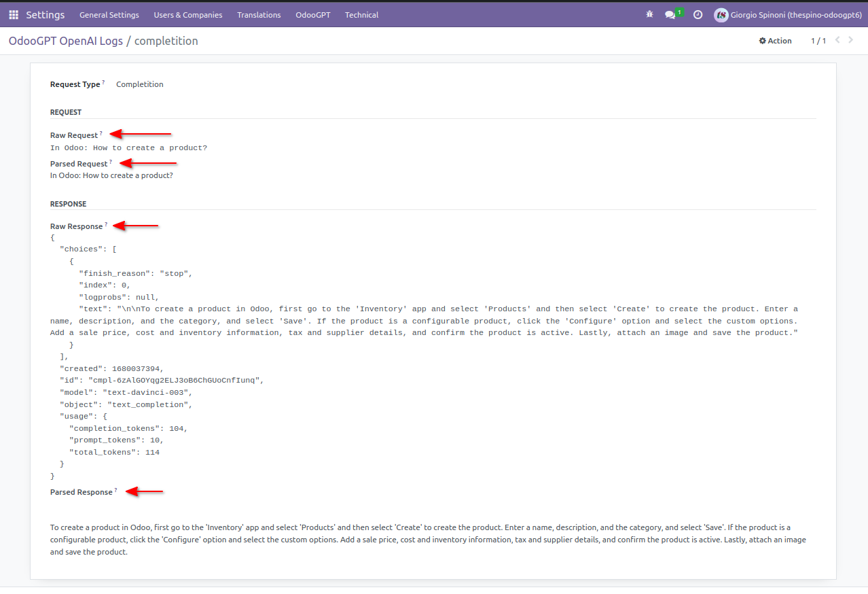Click the "finish_reason": "stop" line

point(136,273)
